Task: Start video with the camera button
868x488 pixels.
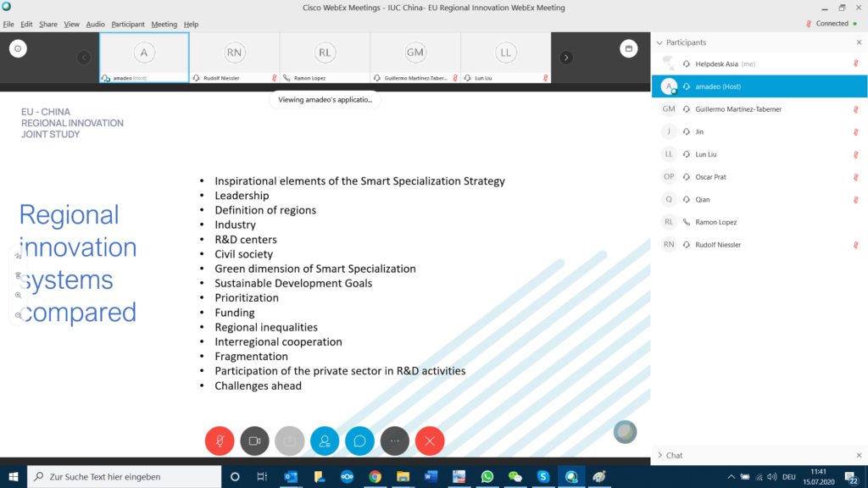Action: pos(254,441)
